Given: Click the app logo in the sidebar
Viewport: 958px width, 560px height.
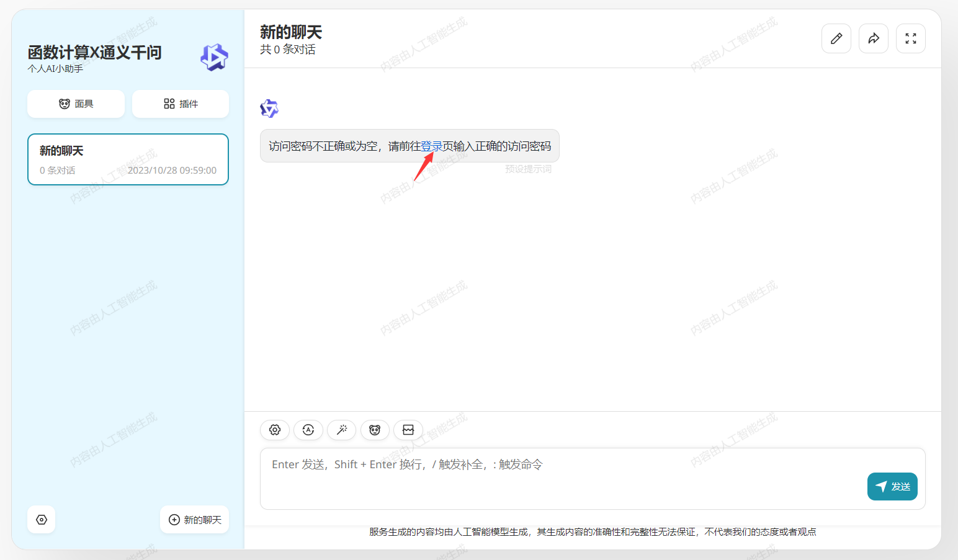Looking at the screenshot, I should tap(214, 58).
